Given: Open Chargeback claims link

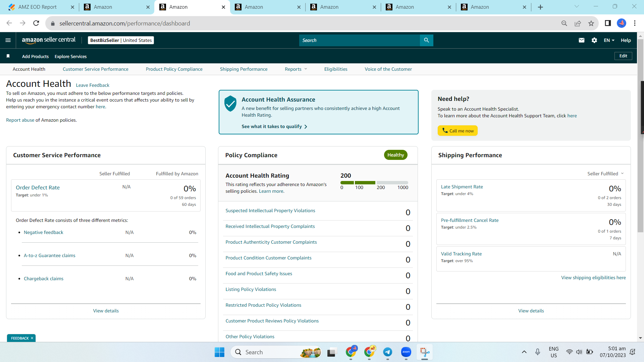Looking at the screenshot, I should point(44,279).
